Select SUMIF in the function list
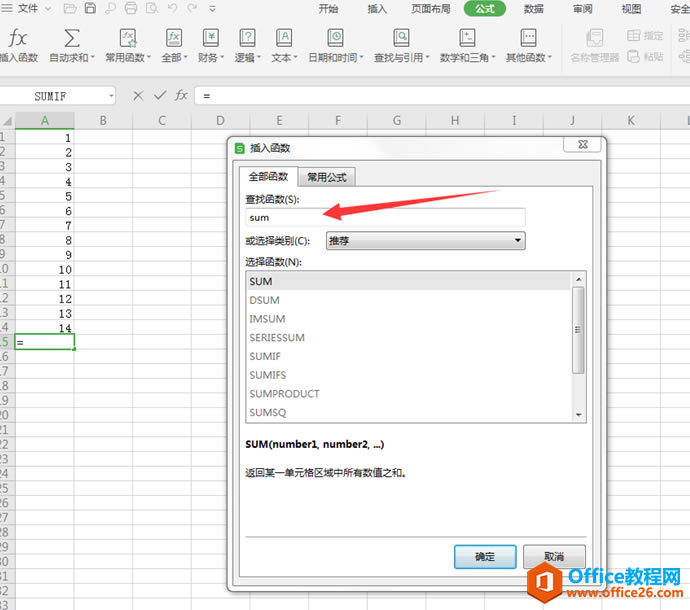 (408, 356)
